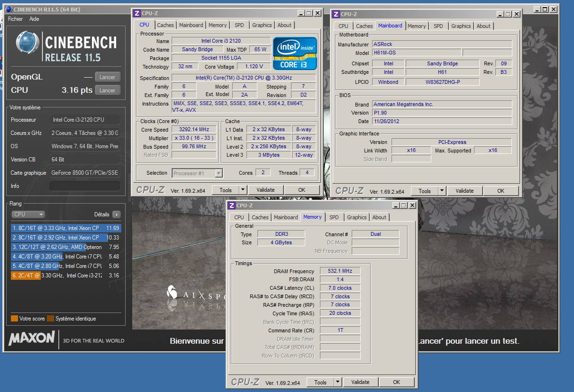Click the DRAM Frequency value 532.1 MHz
Image resolution: width=574 pixels, height=392 pixels.
click(x=340, y=271)
